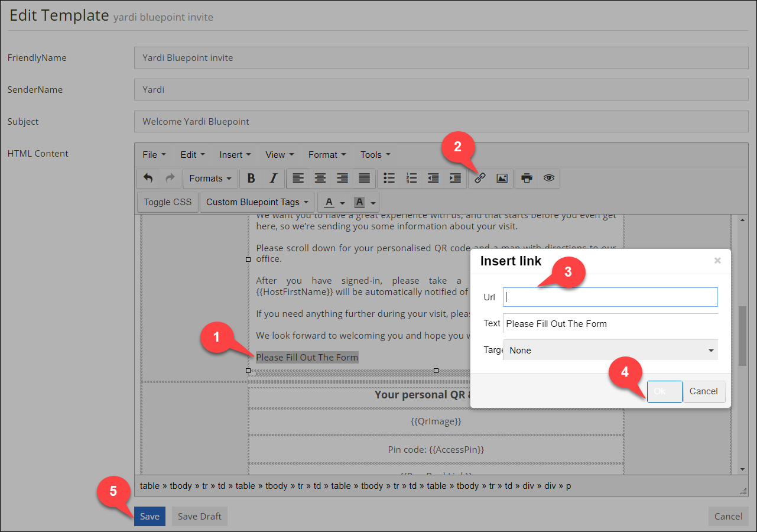The image size is (757, 532).
Task: Decrease indent of the paragraph
Action: (x=433, y=178)
